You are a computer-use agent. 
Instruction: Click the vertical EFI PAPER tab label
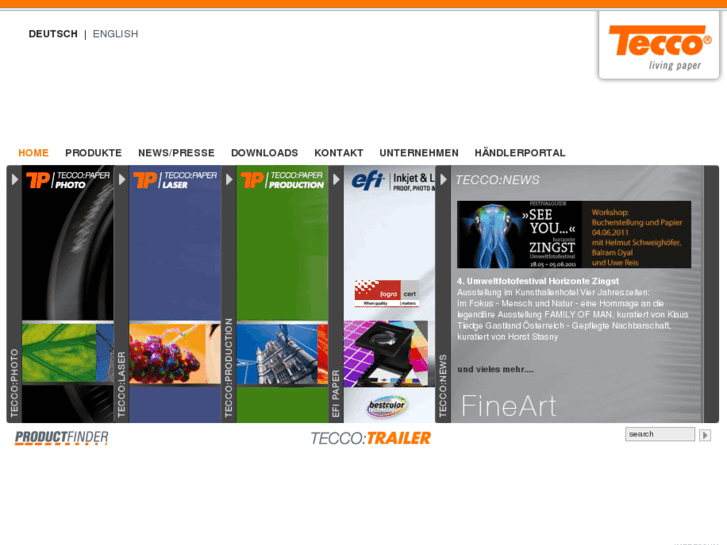(x=336, y=393)
